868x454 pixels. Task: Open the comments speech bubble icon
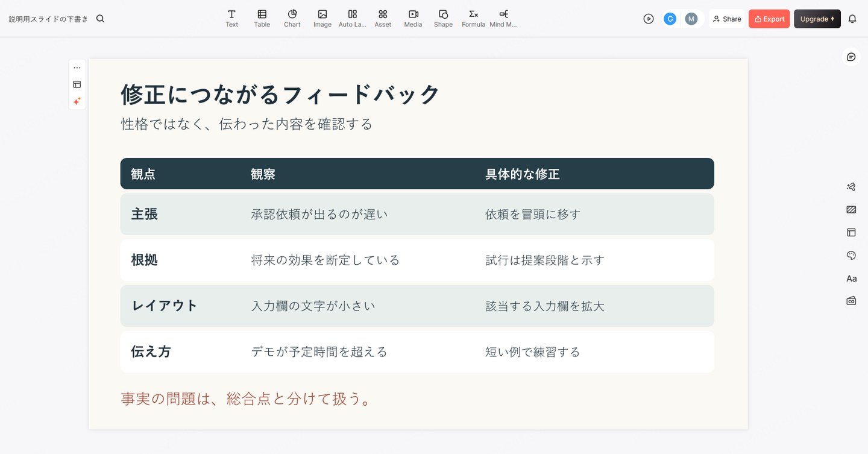851,57
